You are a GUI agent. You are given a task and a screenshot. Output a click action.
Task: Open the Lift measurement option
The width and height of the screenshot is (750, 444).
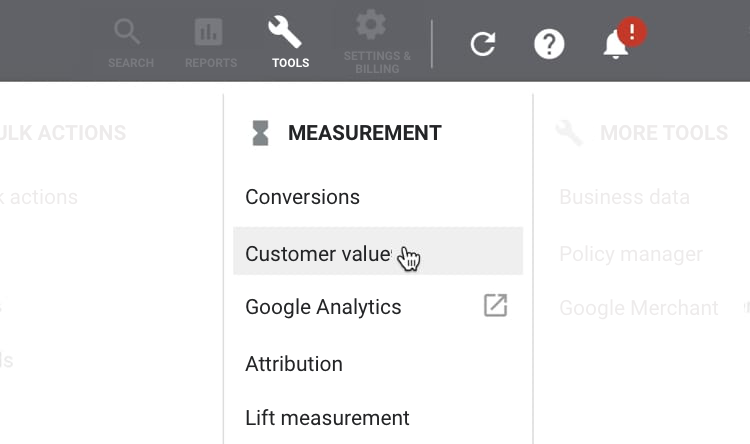[x=327, y=418]
